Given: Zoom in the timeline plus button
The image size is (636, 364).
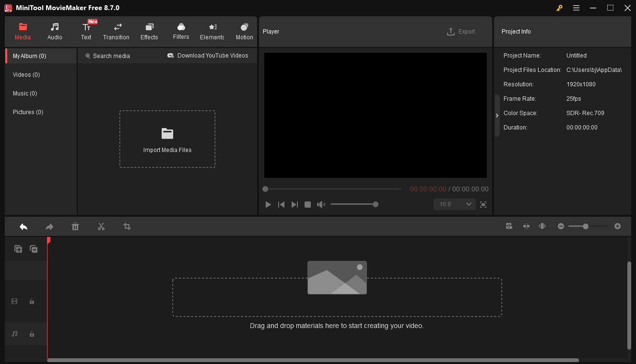Looking at the screenshot, I should pyautogui.click(x=617, y=226).
